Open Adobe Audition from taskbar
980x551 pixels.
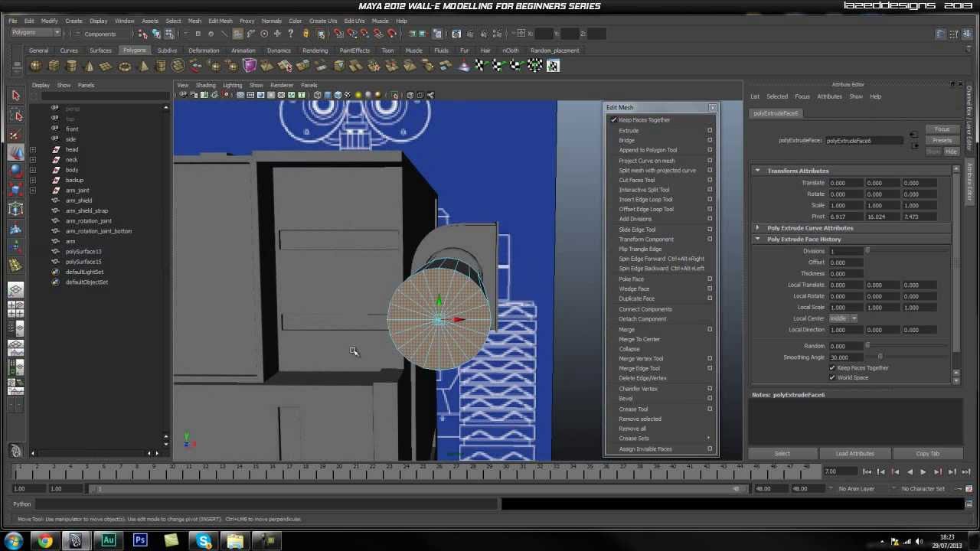pyautogui.click(x=108, y=541)
